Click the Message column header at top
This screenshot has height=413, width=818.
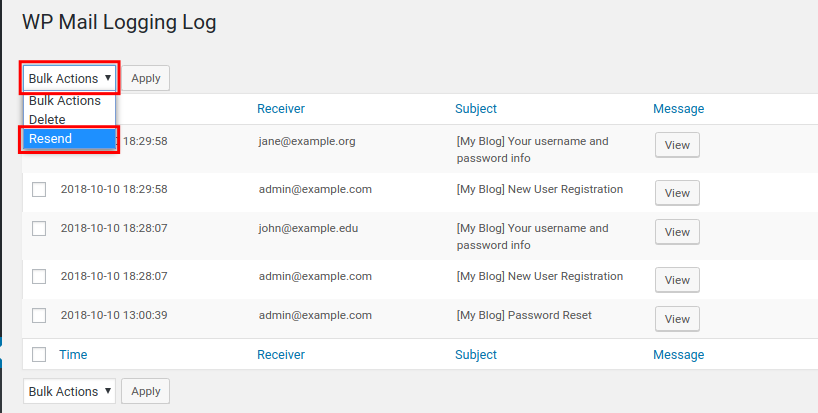(x=678, y=109)
